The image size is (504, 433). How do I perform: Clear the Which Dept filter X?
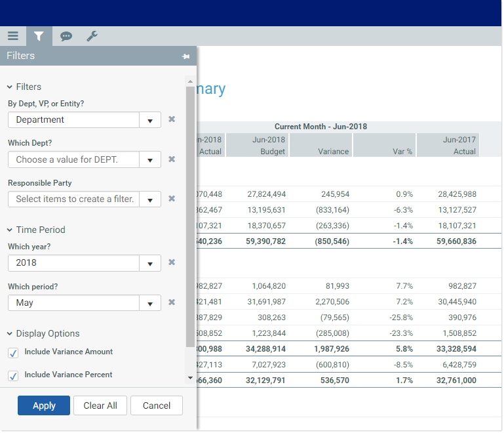172,159
